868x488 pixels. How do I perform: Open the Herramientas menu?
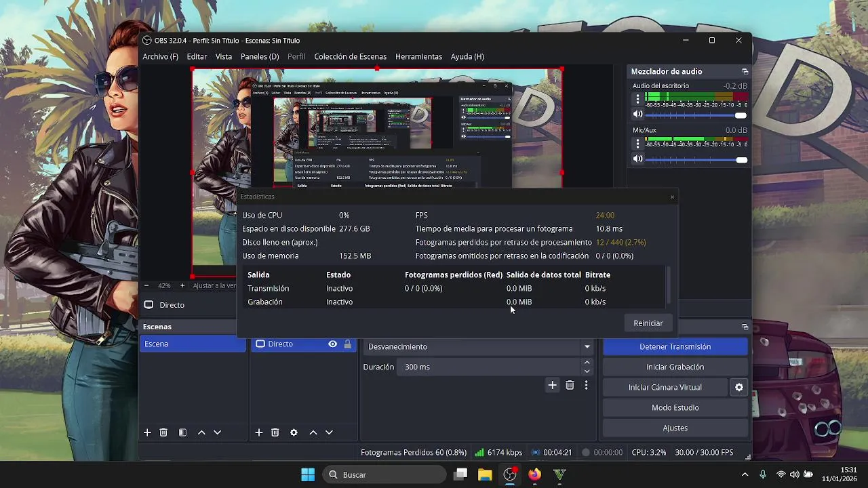(x=418, y=57)
